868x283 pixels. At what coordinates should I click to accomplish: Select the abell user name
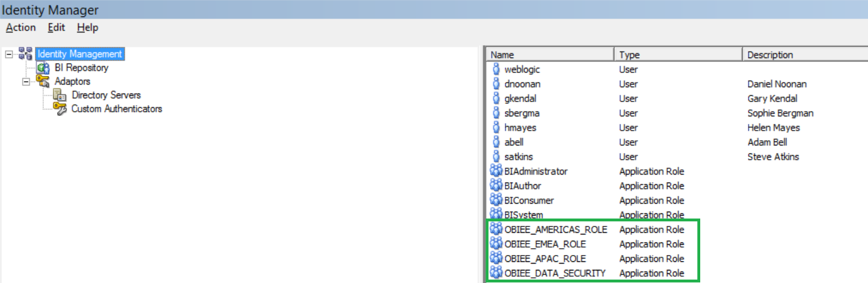point(514,142)
